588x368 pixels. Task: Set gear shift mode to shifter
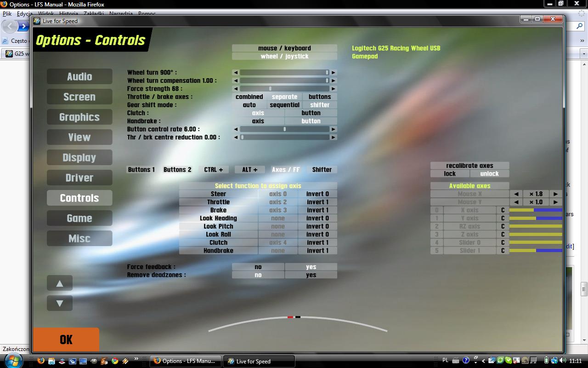[320, 105]
